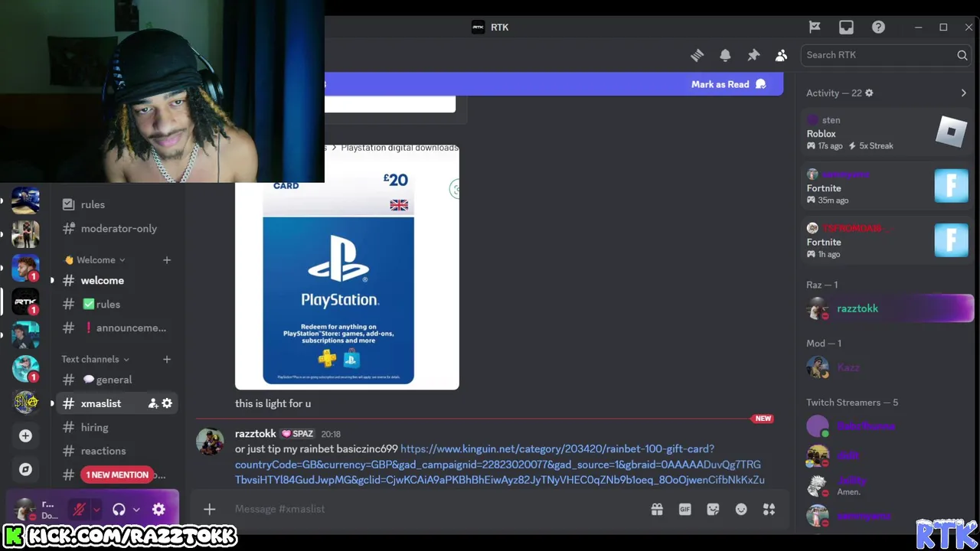Open the GIF picker
Image resolution: width=980 pixels, height=551 pixels.
[685, 509]
